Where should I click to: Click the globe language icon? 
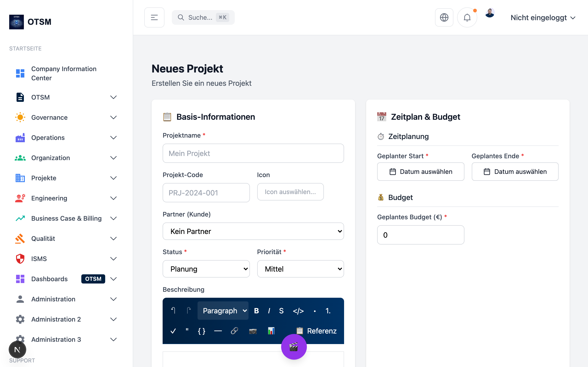[444, 17]
